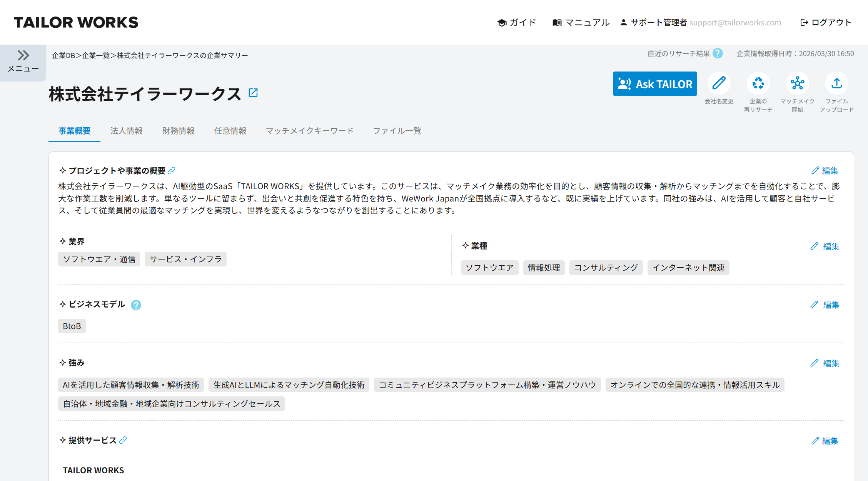Click the help icon beside ビジネスモデル

click(x=136, y=305)
